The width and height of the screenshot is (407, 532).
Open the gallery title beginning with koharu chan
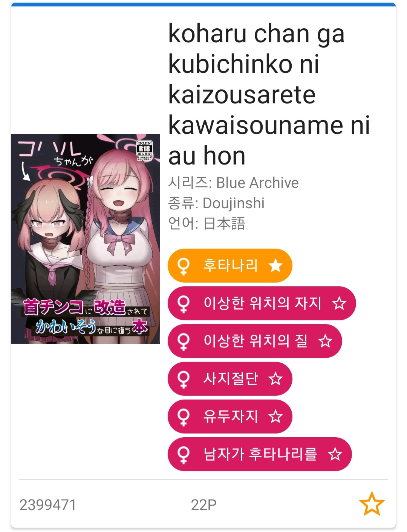[x=269, y=94]
